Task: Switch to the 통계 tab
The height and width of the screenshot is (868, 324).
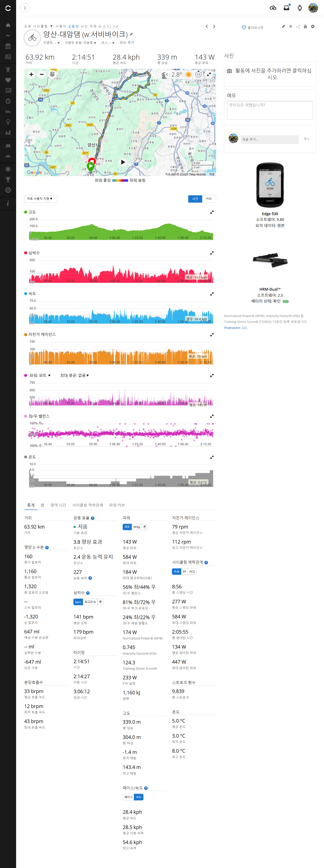Action: [x=31, y=505]
